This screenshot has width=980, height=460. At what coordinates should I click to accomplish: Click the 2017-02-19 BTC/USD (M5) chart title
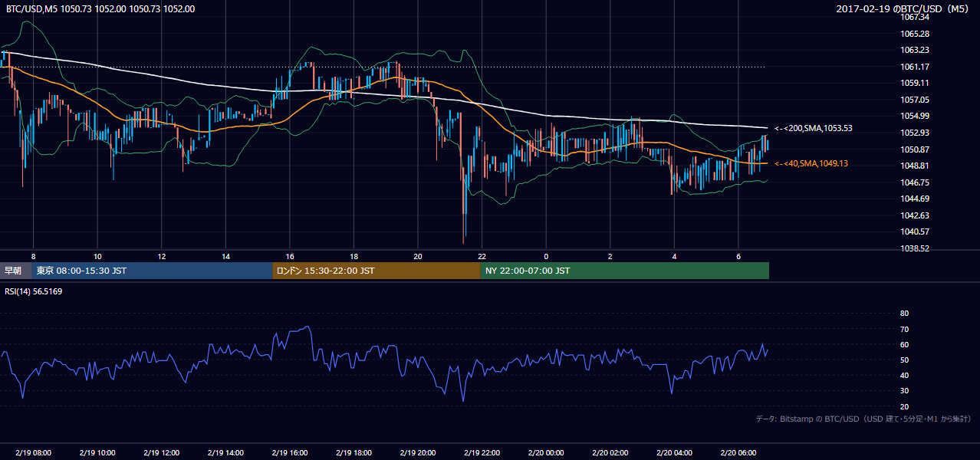coord(903,8)
